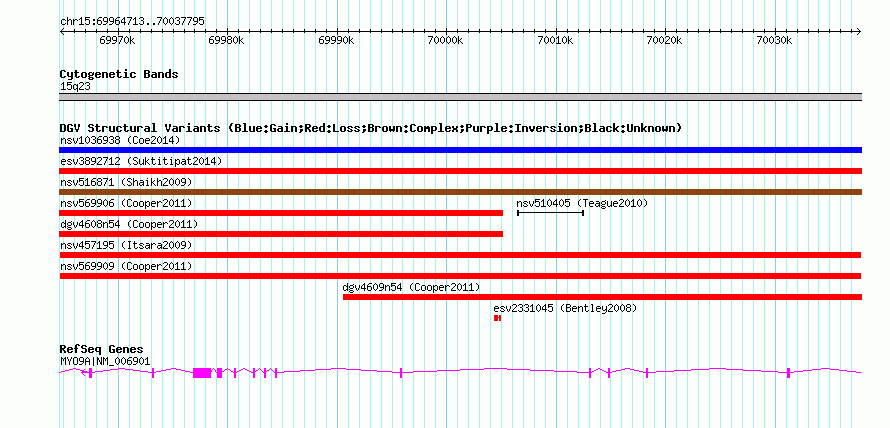The height and width of the screenshot is (428, 890).
Task: Select the nsv569909 (Cooper2011) label
Action: (126, 266)
